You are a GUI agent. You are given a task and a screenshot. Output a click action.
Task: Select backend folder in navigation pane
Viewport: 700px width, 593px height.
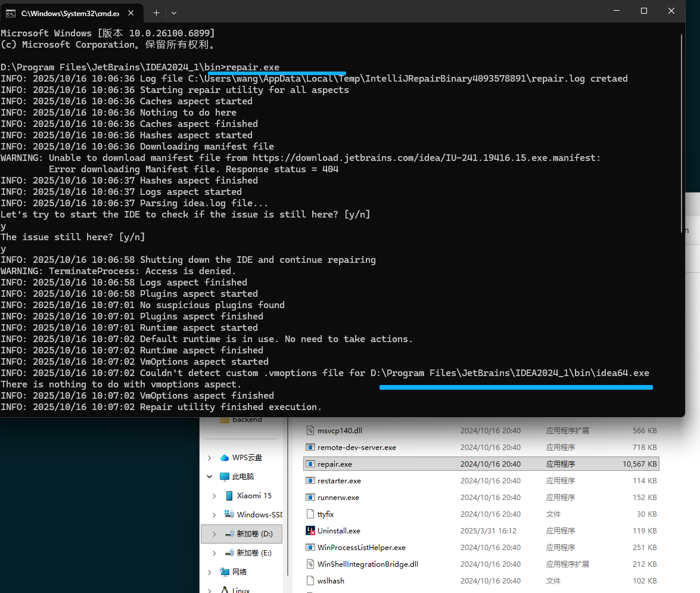247,420
